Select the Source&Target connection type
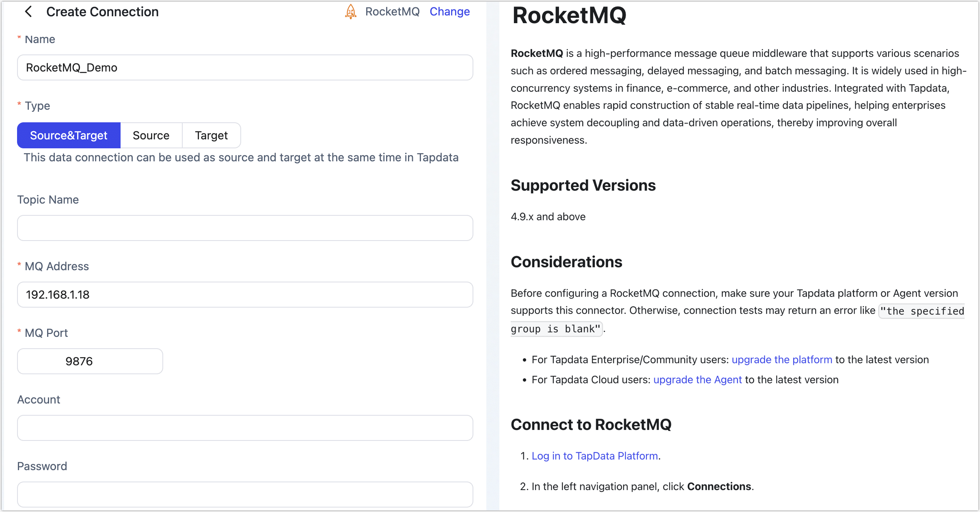The width and height of the screenshot is (980, 512). point(68,135)
